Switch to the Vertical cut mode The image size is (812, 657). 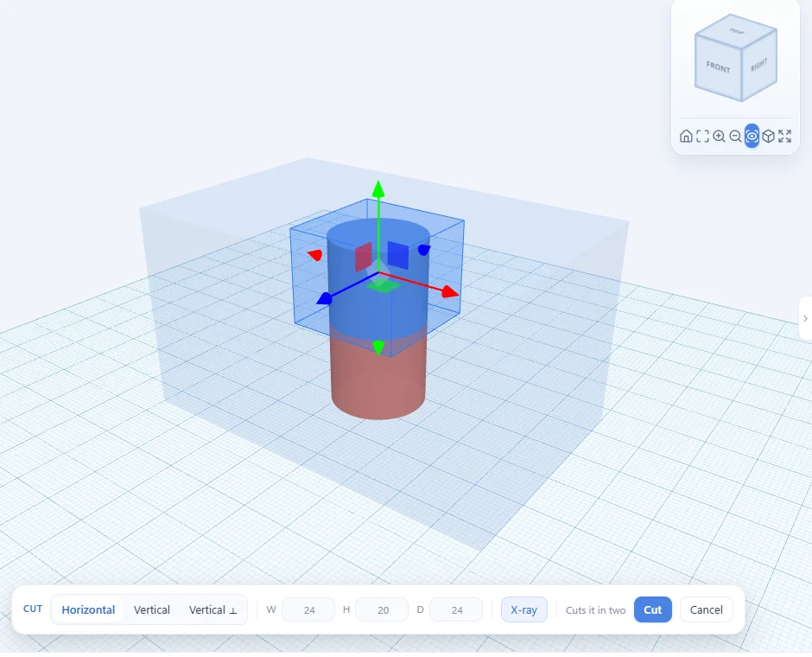click(152, 609)
